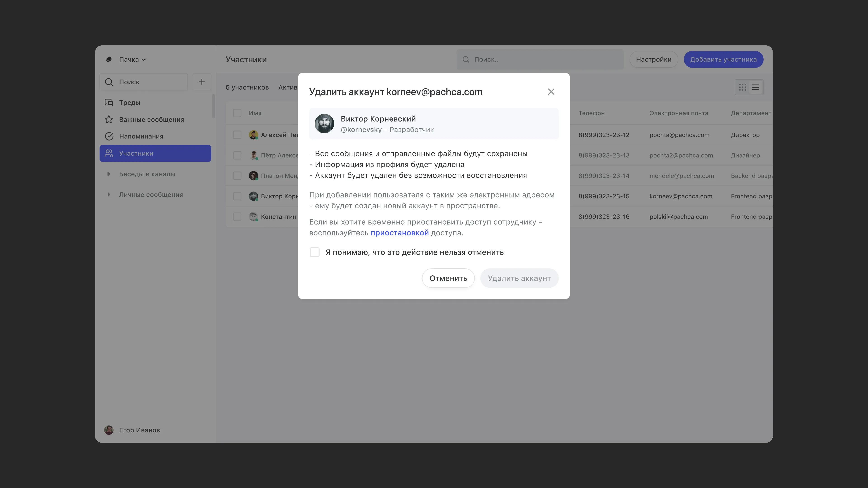Follow the приостановкой link
The image size is (868, 488).
[x=399, y=233]
